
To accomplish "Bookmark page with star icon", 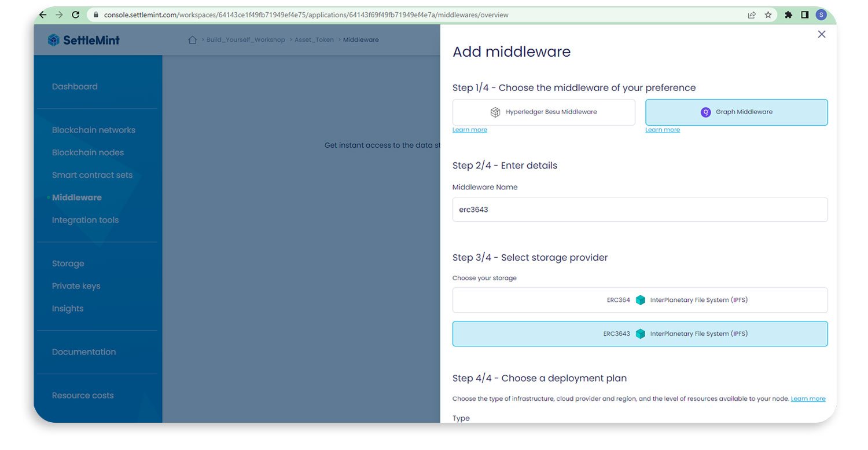I will 768,15.
